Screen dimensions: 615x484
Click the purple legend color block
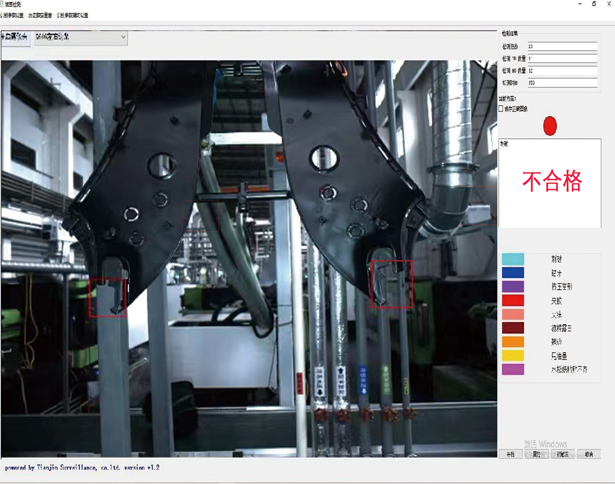[512, 286]
